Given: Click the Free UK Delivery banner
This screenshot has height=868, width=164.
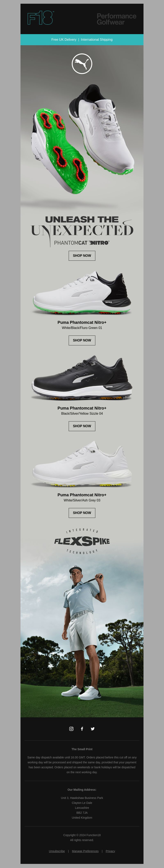Looking at the screenshot, I should [x=82, y=39].
